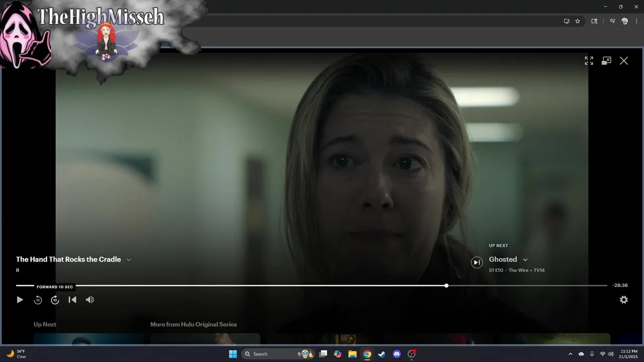Open the player settings gear
Viewport: 644px width, 362px height.
point(624,300)
